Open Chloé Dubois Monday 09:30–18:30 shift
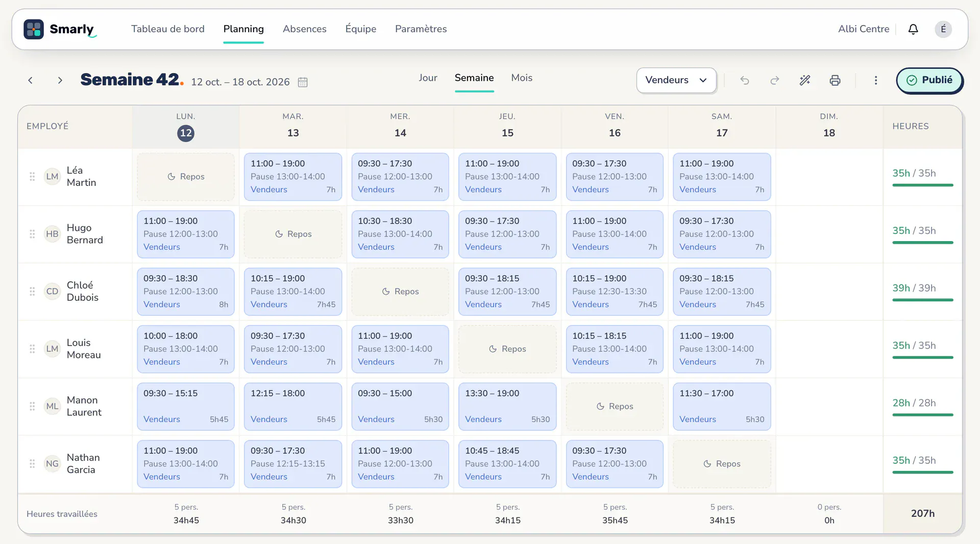This screenshot has width=980, height=544. click(x=186, y=292)
